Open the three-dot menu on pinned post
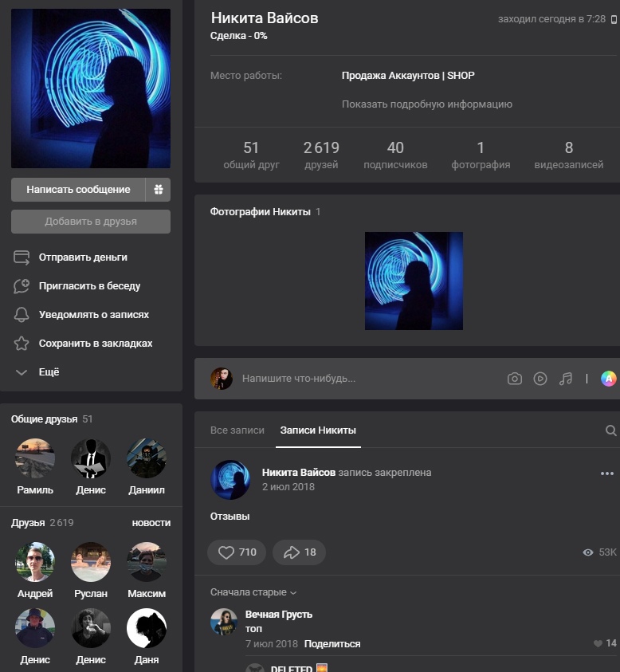 (607, 474)
